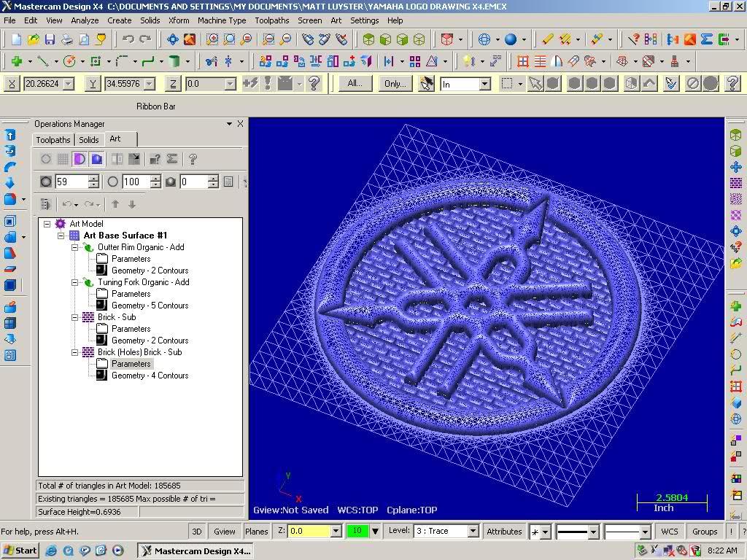Open the line style dropdown
The height and width of the screenshot is (560, 747).
click(594, 532)
